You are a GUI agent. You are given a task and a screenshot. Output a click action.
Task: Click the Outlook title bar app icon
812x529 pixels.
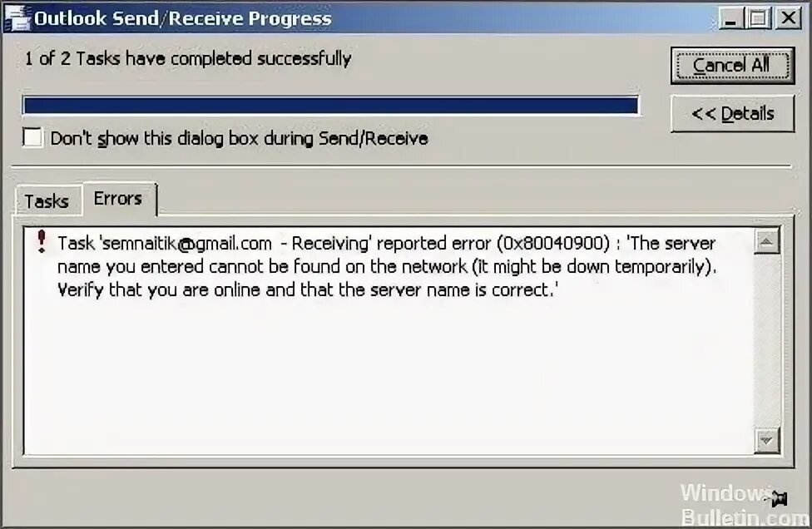point(17,17)
